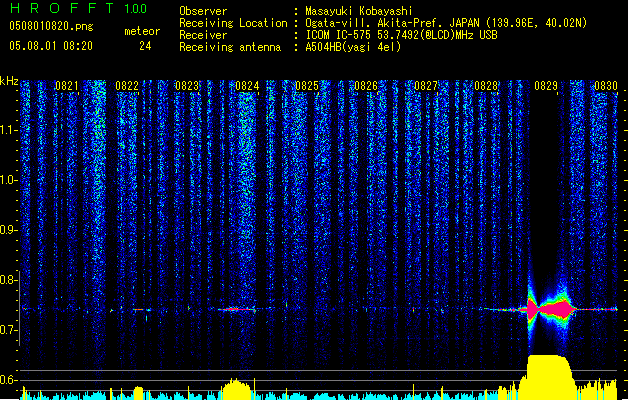Click the 1.1 kHz axis label

(x=7, y=130)
